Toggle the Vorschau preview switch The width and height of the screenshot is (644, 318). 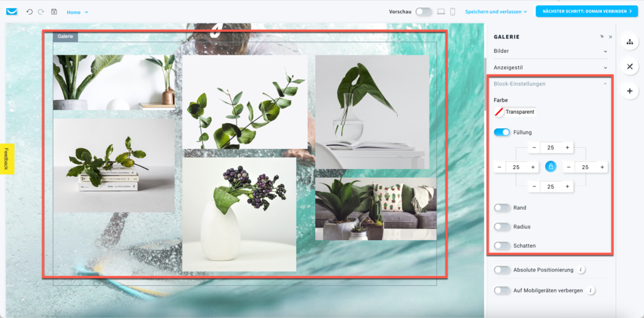coord(423,11)
